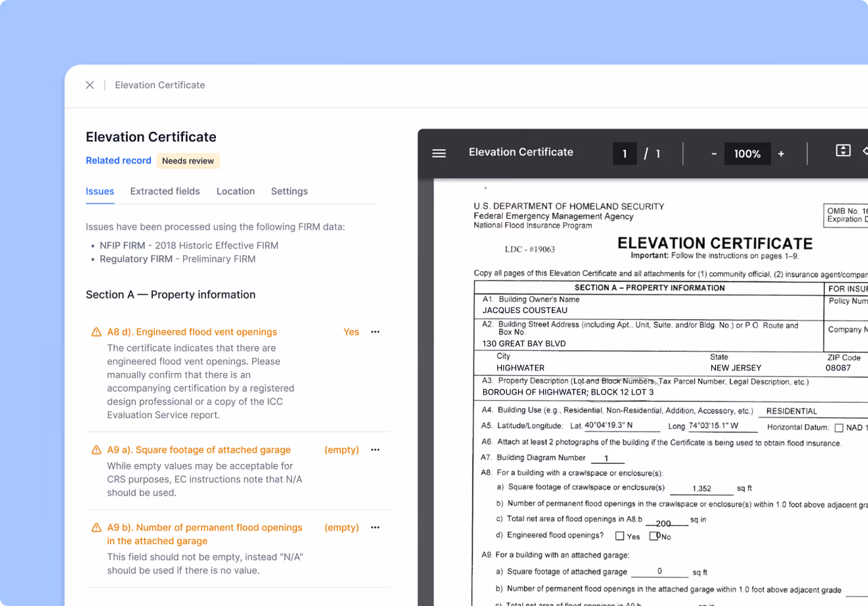Check the NAD horizontal datum box
This screenshot has height=606, width=868.
click(x=839, y=428)
